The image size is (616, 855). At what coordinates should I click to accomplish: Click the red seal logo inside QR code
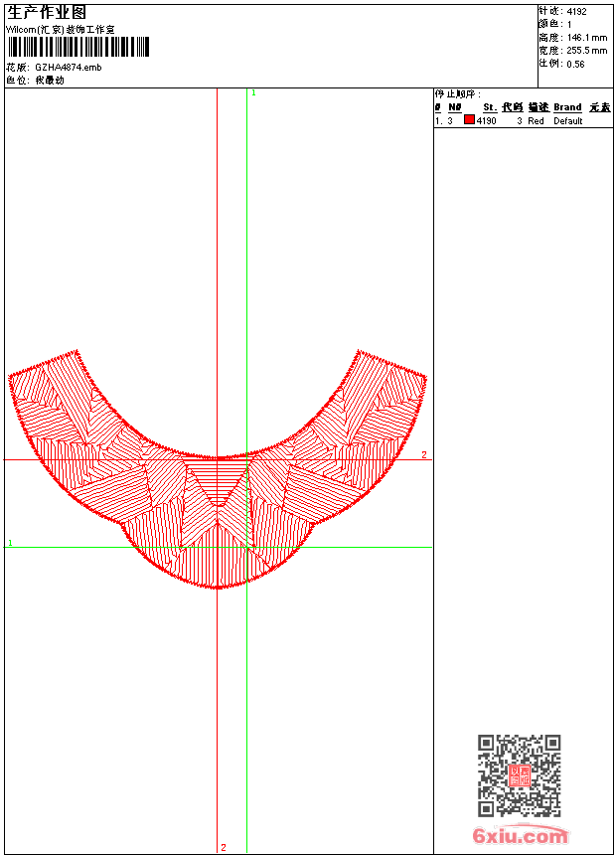520,775
